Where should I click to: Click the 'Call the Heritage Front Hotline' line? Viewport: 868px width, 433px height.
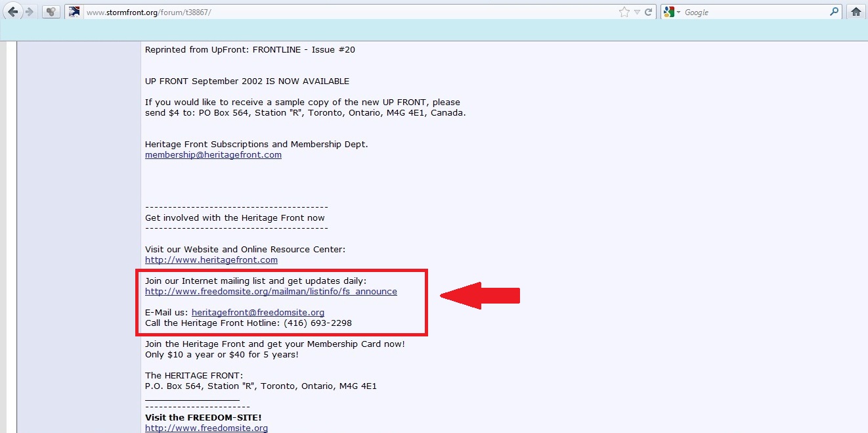[248, 323]
